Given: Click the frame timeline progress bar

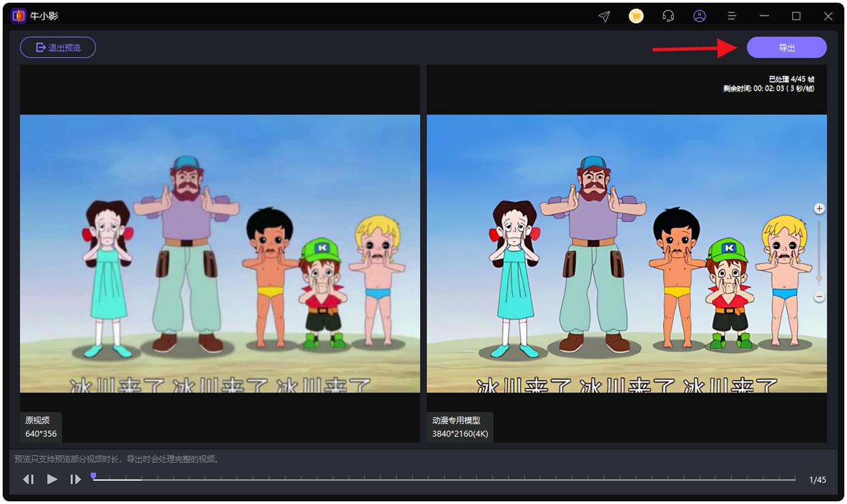Looking at the screenshot, I should coord(444,479).
